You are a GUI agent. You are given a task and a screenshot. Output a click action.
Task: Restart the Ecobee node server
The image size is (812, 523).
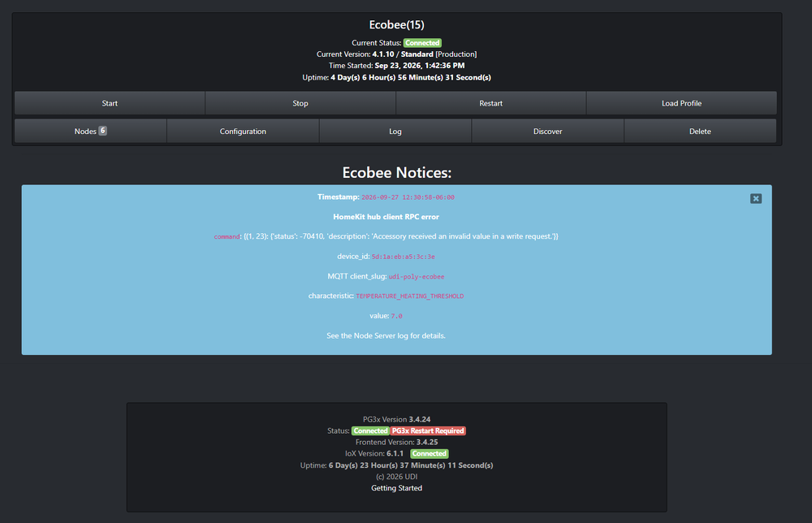[491, 103]
